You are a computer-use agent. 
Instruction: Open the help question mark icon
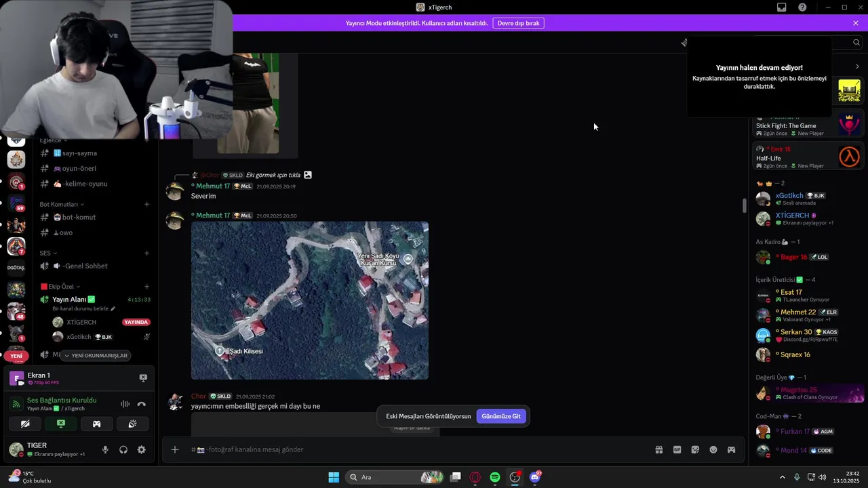pos(803,7)
